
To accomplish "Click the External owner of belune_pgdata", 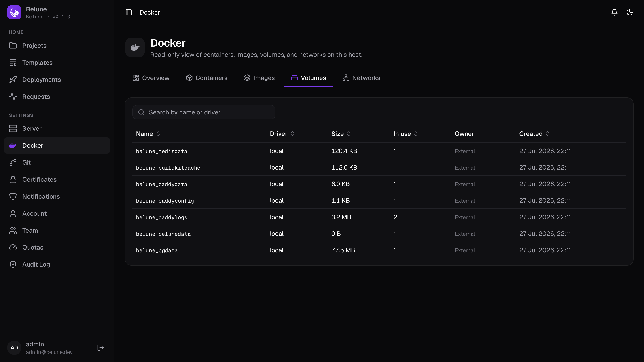I will click(465, 250).
